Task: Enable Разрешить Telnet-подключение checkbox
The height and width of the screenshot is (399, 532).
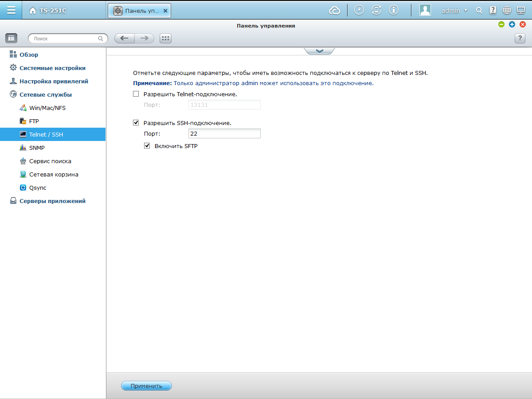Action: click(x=136, y=94)
